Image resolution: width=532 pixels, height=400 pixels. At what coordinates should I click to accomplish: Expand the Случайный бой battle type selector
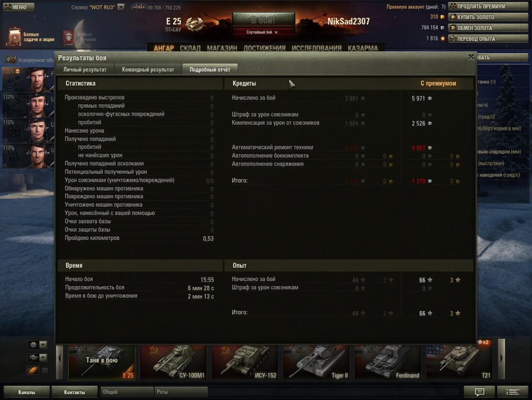263,32
